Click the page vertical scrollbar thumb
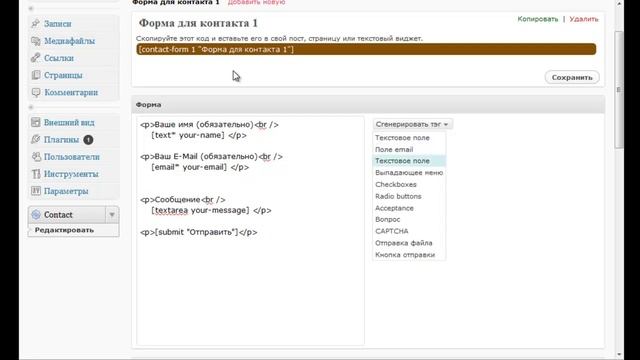 (x=619, y=90)
